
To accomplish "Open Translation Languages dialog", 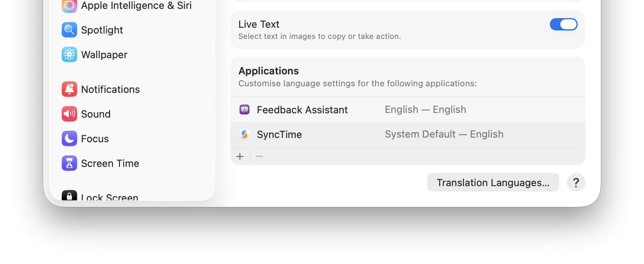I will pyautogui.click(x=493, y=183).
